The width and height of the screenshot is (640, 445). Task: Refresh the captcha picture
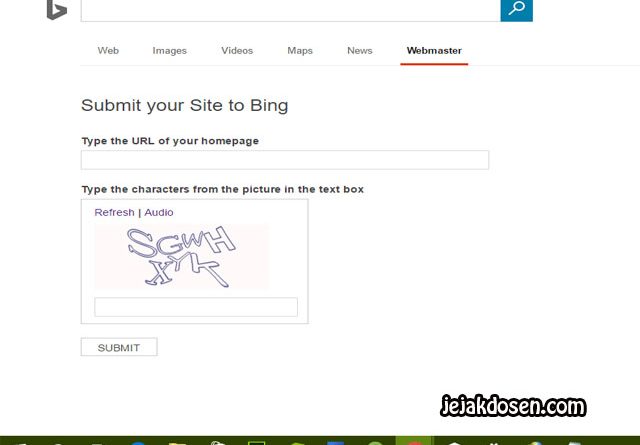[114, 212]
